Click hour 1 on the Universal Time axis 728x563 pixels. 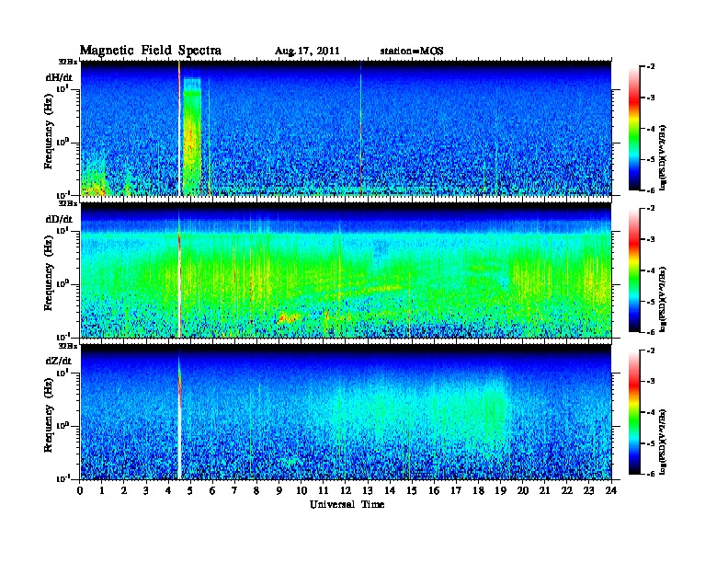tap(102, 490)
